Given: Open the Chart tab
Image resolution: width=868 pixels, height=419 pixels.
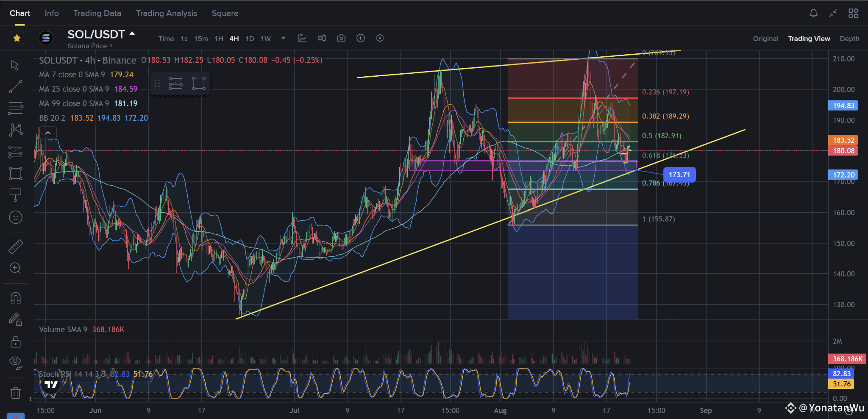Looking at the screenshot, I should 20,13.
